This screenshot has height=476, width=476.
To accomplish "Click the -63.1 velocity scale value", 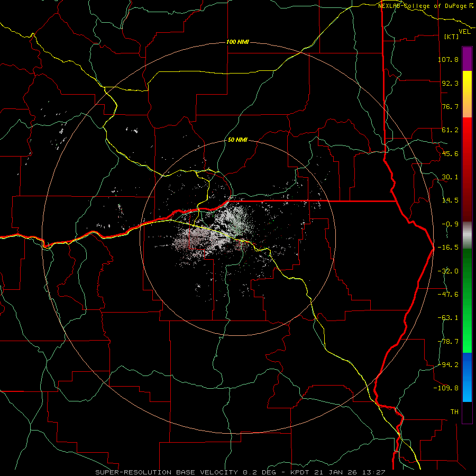I will tap(448, 318).
